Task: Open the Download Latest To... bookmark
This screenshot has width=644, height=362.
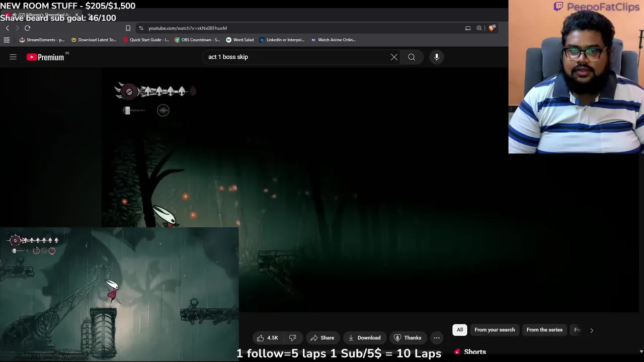Action: [94, 40]
